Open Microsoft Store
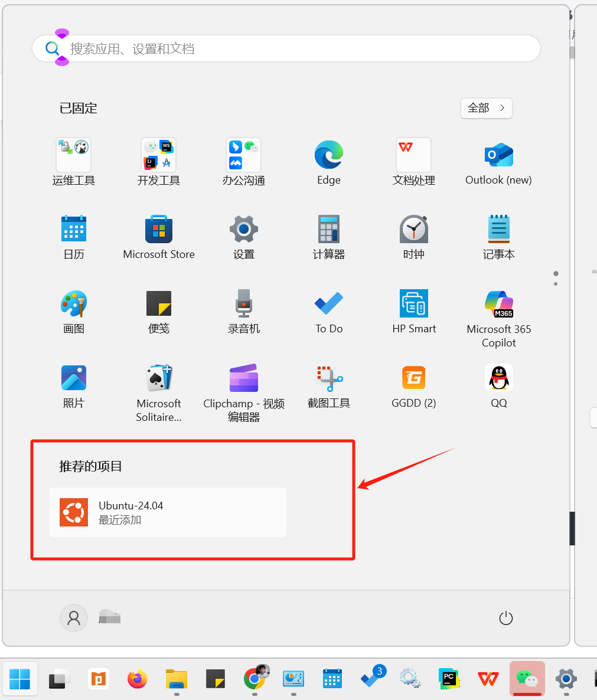The height and width of the screenshot is (700, 597). point(158,237)
